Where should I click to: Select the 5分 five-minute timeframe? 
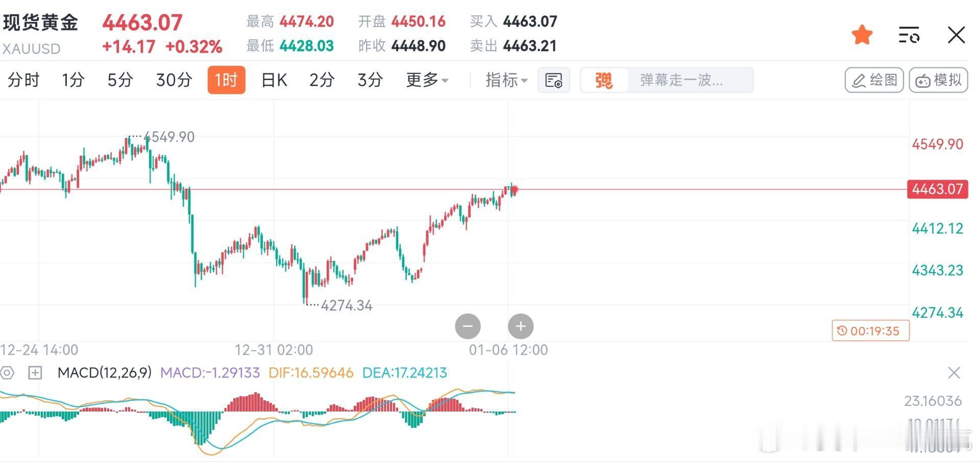(x=119, y=80)
